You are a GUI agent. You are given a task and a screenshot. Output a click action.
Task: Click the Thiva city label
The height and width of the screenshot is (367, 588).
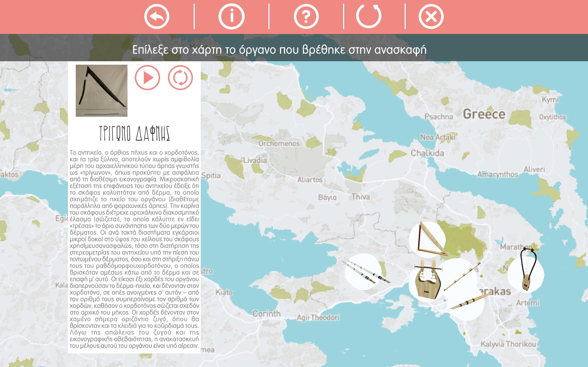pos(361,197)
